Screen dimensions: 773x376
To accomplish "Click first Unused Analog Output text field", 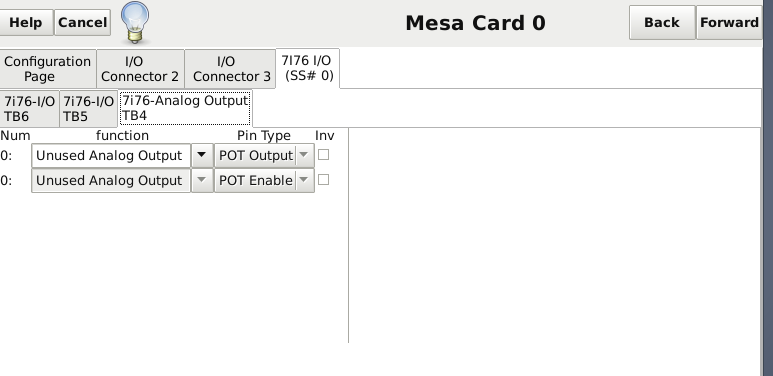I will 111,155.
